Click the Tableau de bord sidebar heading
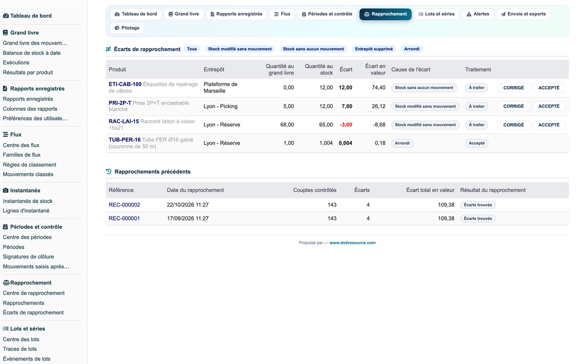Screen dimensions: 588x364 [27, 16]
